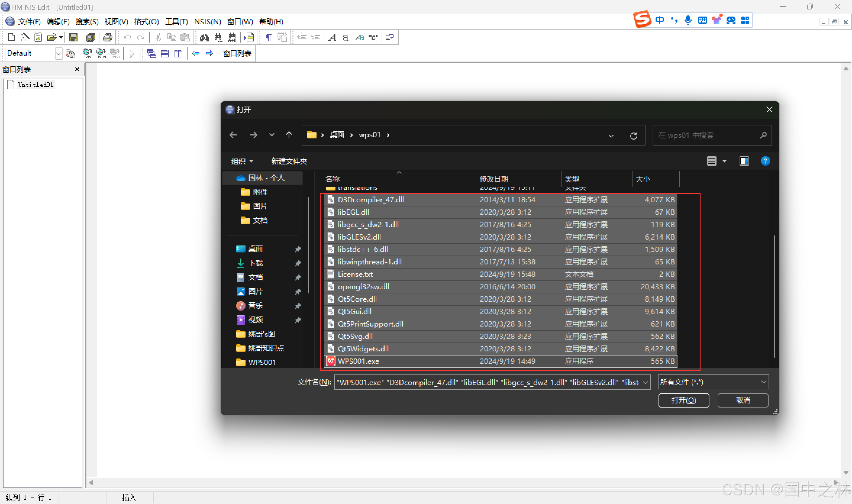Click the previous window left arrow
The width and height of the screenshot is (852, 504).
196,53
